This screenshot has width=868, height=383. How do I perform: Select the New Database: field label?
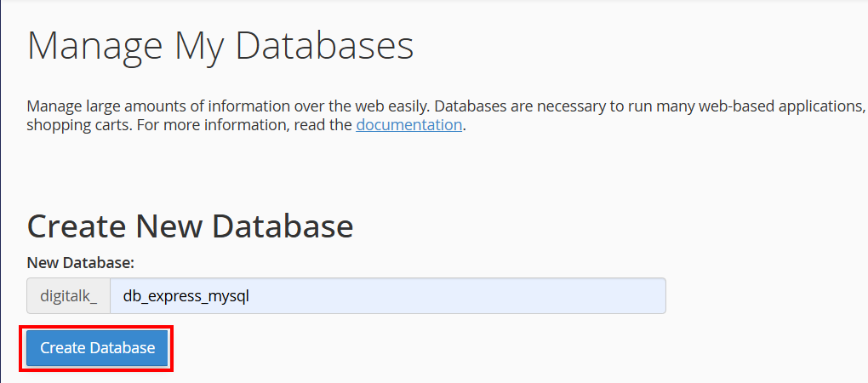[x=80, y=263]
